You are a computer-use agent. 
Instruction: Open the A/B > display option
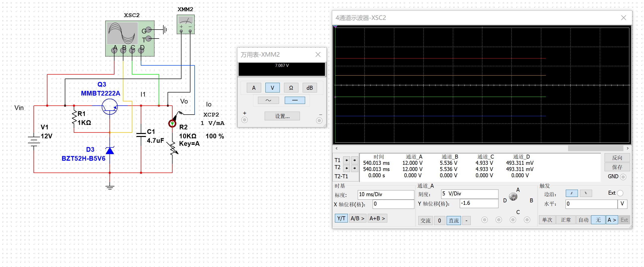click(357, 219)
